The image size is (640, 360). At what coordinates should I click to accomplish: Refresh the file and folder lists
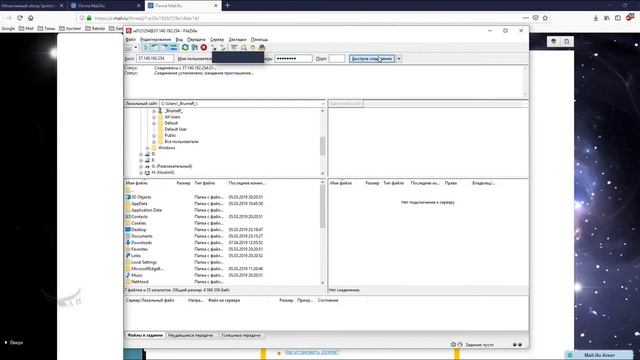185,48
